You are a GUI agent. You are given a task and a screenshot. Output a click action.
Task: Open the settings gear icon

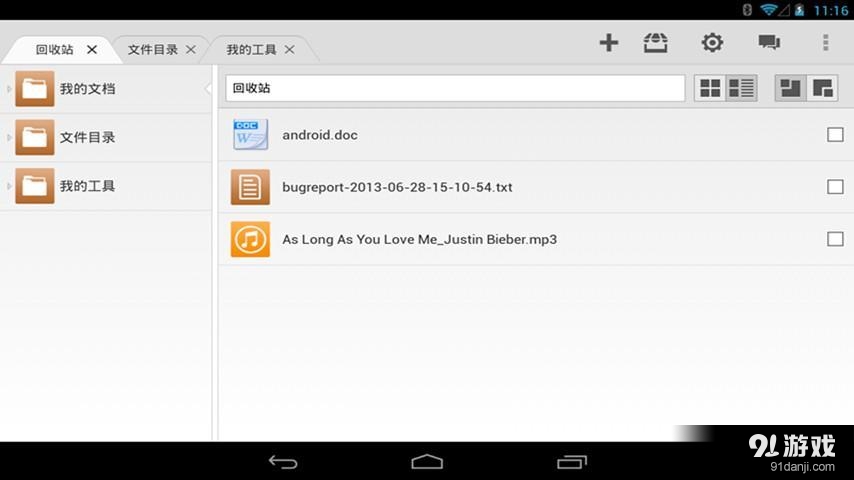click(x=712, y=43)
